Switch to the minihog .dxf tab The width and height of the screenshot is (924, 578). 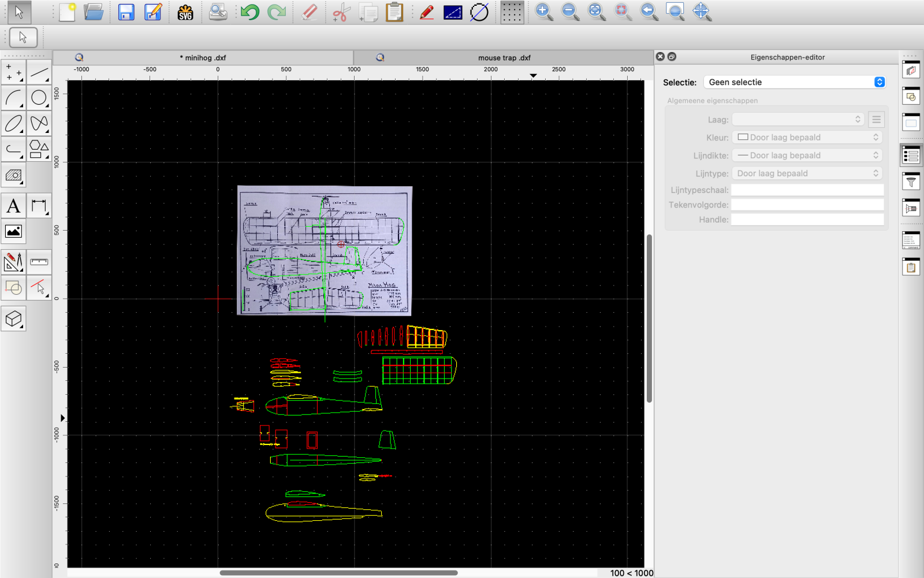pos(203,57)
